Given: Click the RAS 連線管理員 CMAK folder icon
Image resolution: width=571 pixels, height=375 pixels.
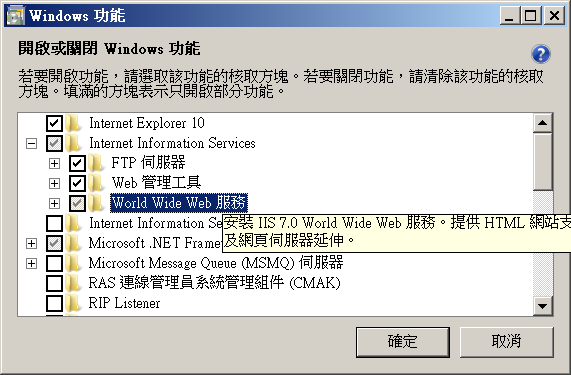Looking at the screenshot, I should [x=74, y=283].
